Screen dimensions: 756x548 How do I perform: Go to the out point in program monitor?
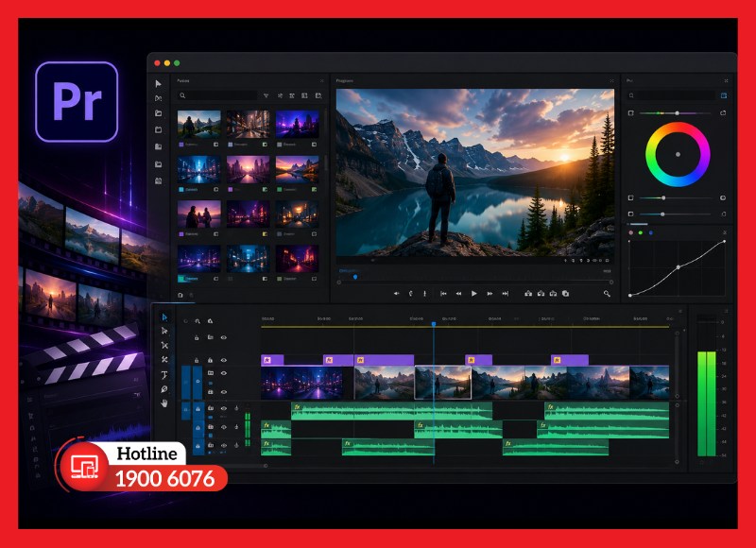[x=506, y=294]
